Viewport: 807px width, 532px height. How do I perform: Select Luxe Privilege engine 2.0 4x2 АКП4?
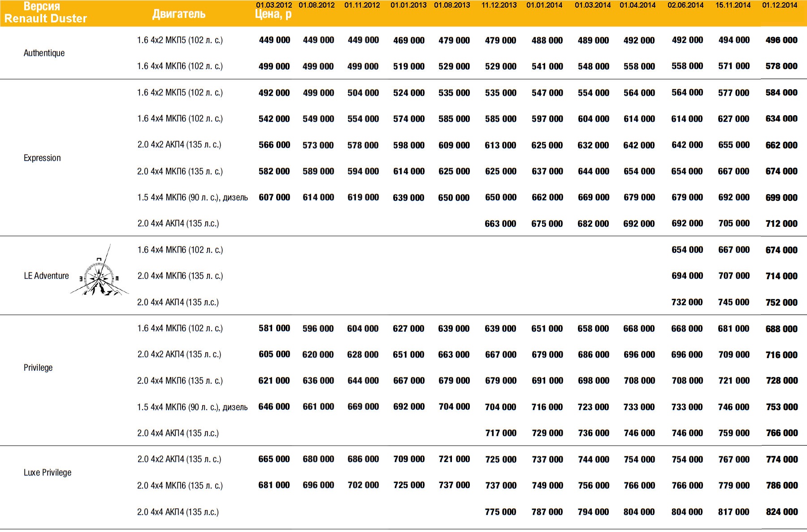pos(179,459)
